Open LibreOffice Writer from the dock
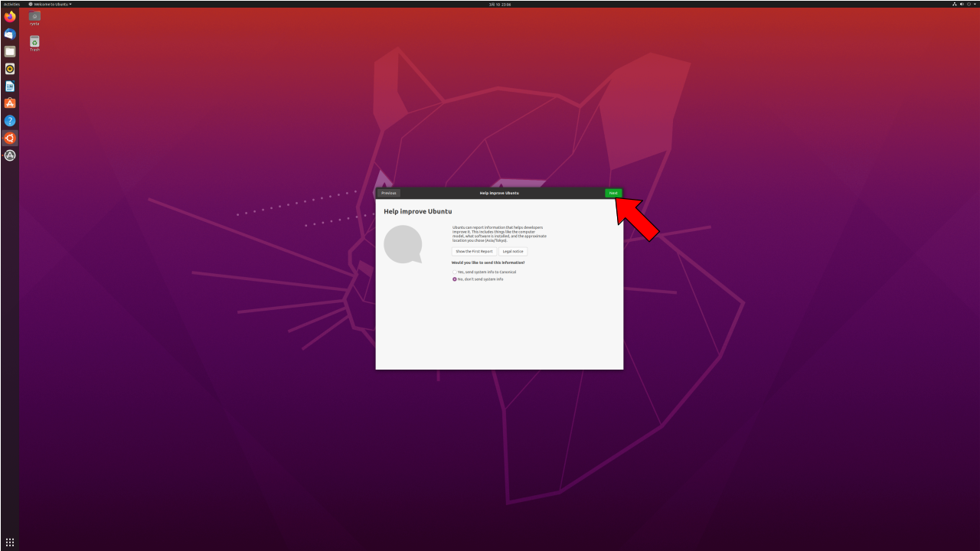 click(10, 86)
